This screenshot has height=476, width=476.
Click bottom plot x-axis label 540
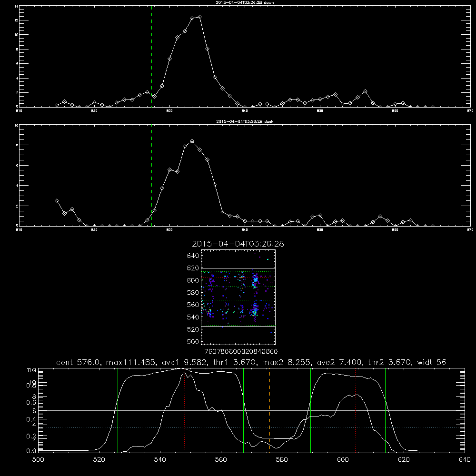[x=160, y=460]
